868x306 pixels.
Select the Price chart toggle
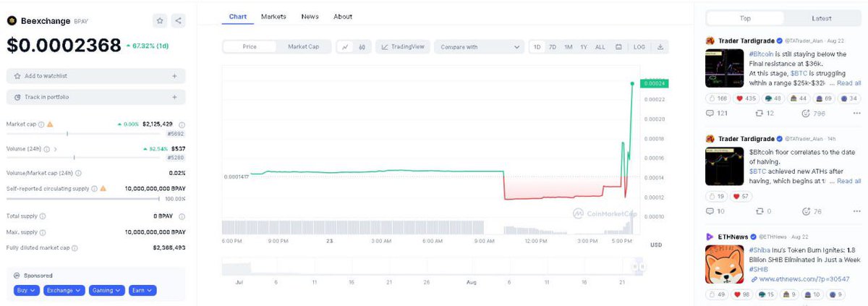point(250,47)
